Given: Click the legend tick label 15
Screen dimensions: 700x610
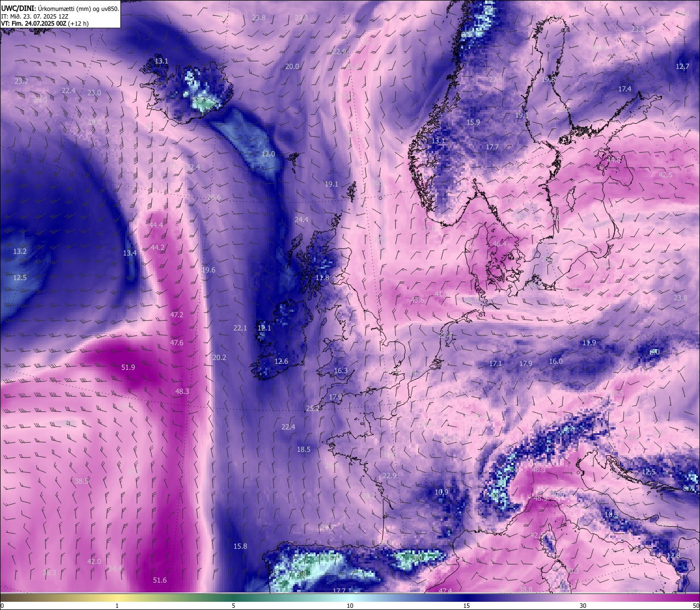Looking at the screenshot, I should coord(466,606).
